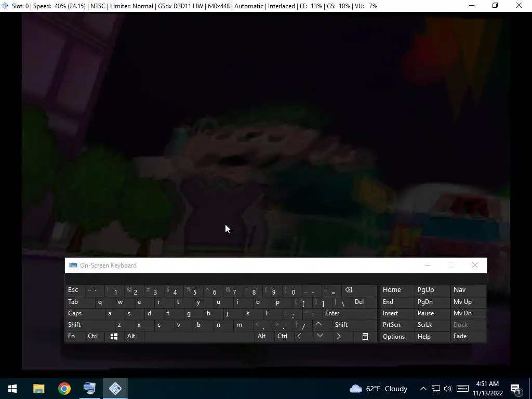Click the Home key
Image resolution: width=532 pixels, height=399 pixels.
coord(396,290)
